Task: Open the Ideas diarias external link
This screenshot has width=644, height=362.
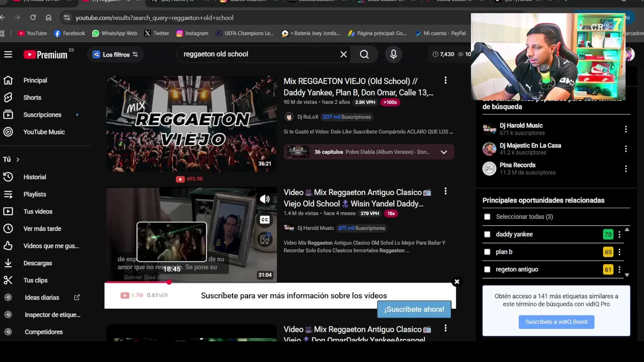Action: [x=77, y=298]
